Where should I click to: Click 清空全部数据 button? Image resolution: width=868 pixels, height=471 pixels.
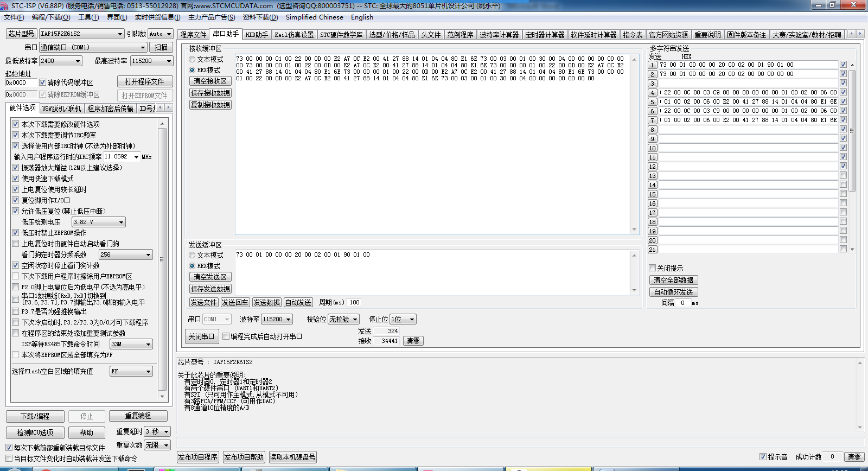click(x=674, y=280)
